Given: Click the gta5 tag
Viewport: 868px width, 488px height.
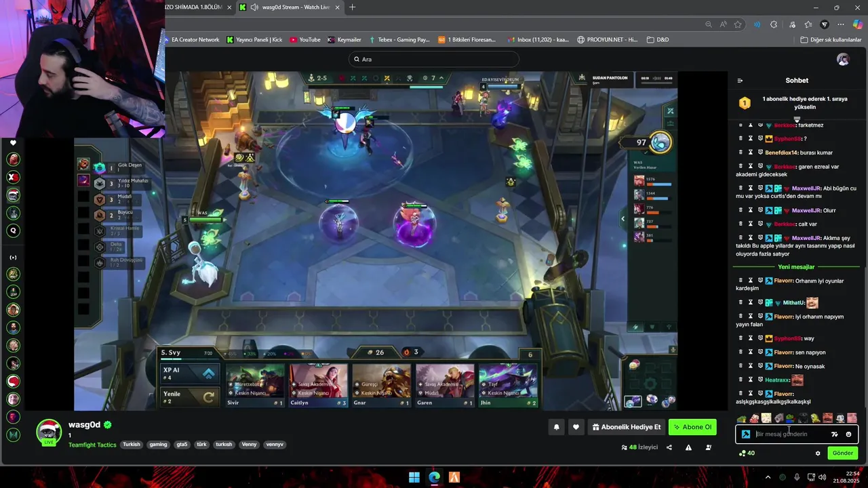Looking at the screenshot, I should pyautogui.click(x=182, y=445).
